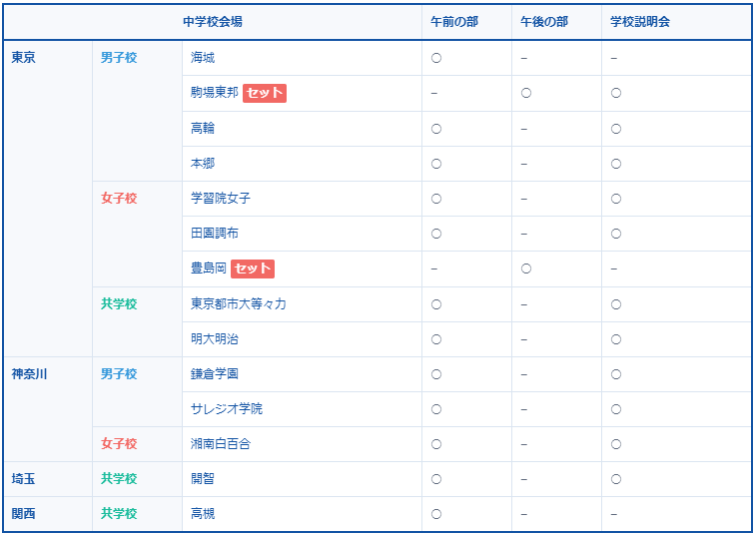756x534 pixels.
Task: Click the 午前の部 column header
Action: pyautogui.click(x=454, y=22)
